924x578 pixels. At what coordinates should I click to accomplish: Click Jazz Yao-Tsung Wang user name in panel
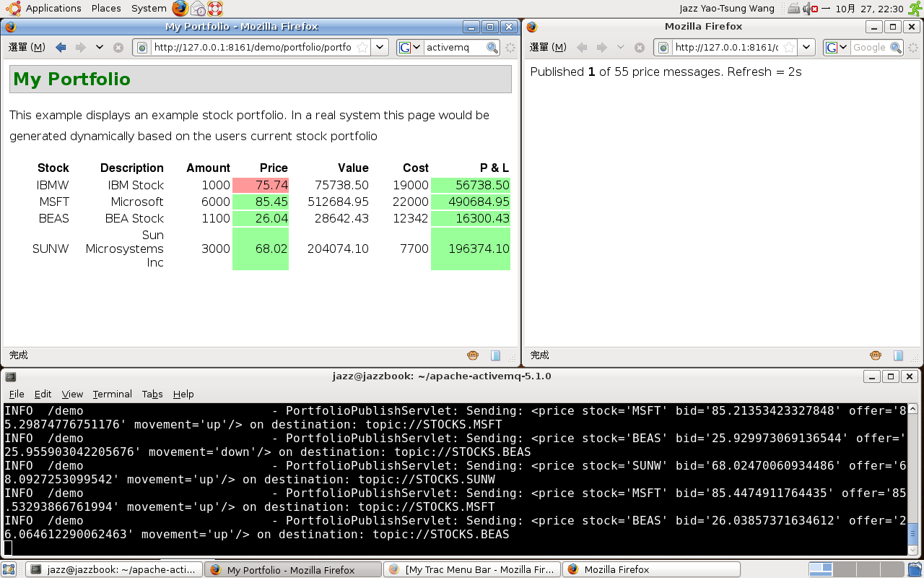[x=727, y=9]
